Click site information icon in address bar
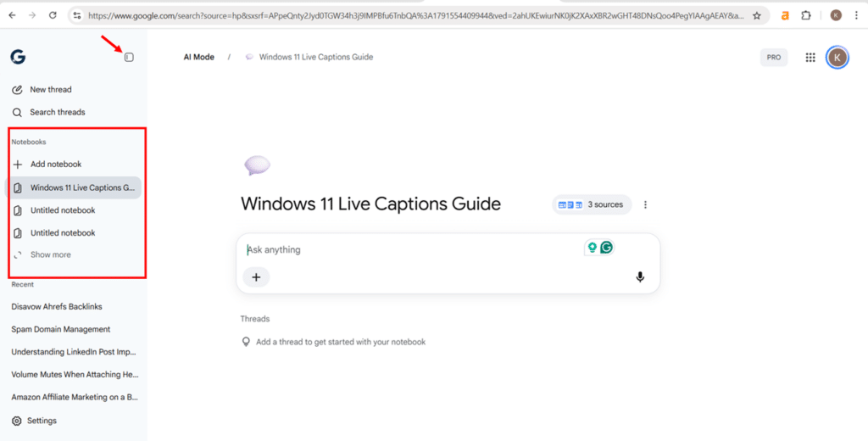 (x=77, y=16)
